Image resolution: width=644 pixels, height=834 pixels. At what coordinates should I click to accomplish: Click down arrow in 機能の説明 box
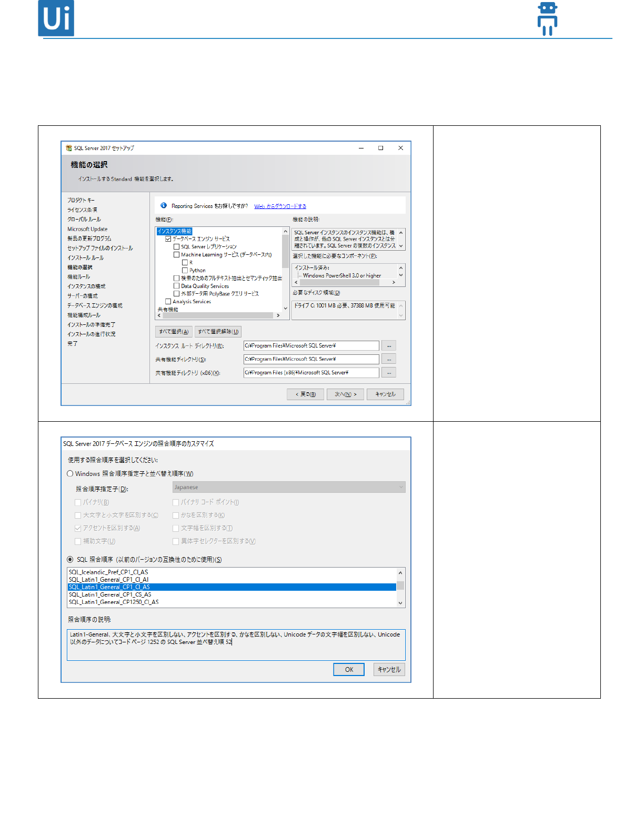pyautogui.click(x=401, y=246)
